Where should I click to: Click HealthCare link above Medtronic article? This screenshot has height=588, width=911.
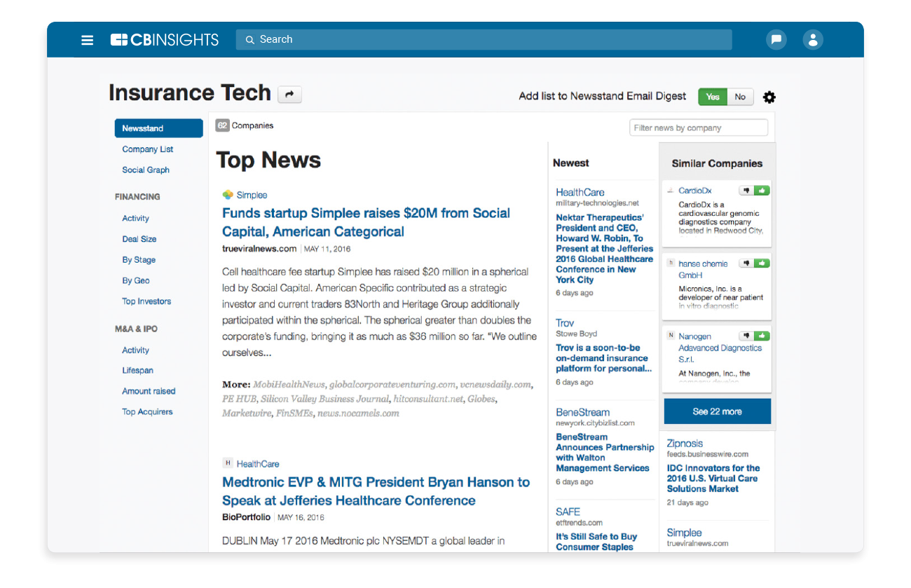coord(258,463)
